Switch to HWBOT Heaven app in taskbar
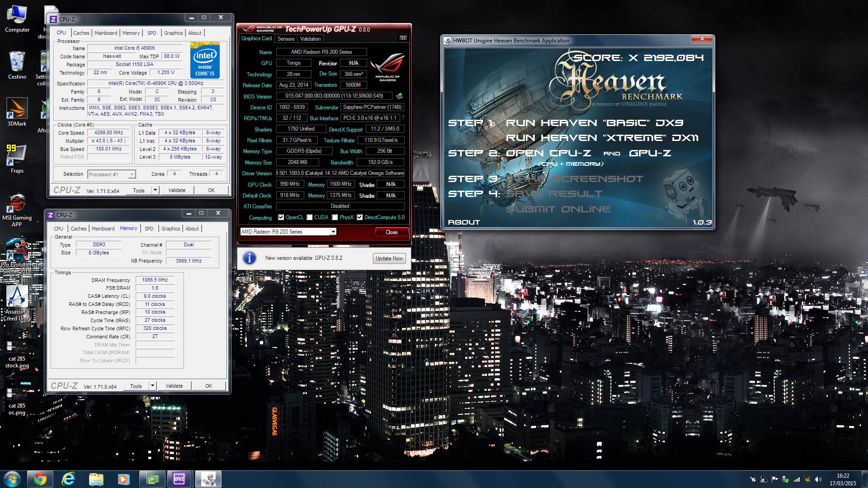The image size is (868, 488). (x=208, y=479)
